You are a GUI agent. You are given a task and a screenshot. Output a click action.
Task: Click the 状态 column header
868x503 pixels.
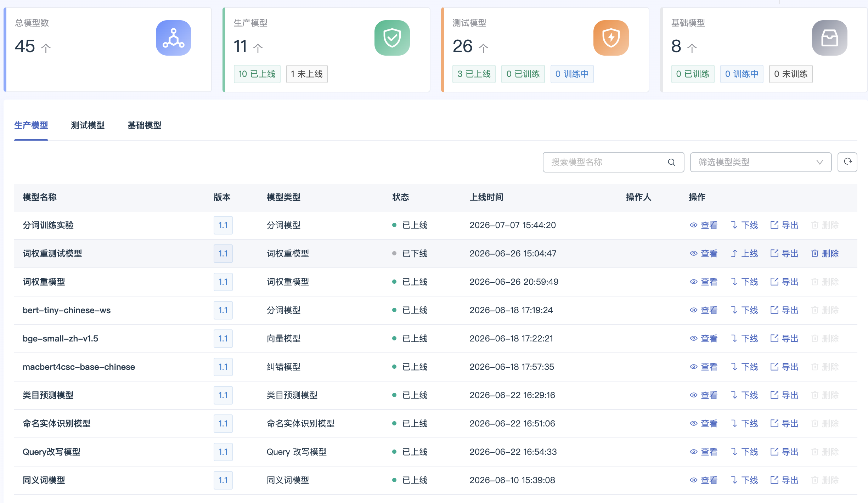pos(401,197)
